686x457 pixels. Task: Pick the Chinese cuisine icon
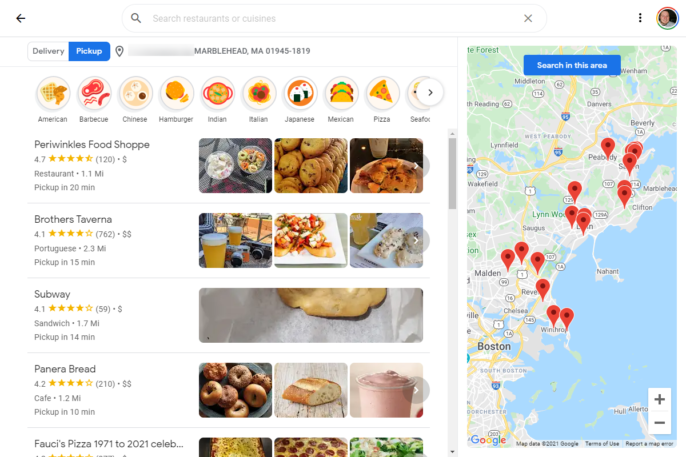[x=135, y=93]
